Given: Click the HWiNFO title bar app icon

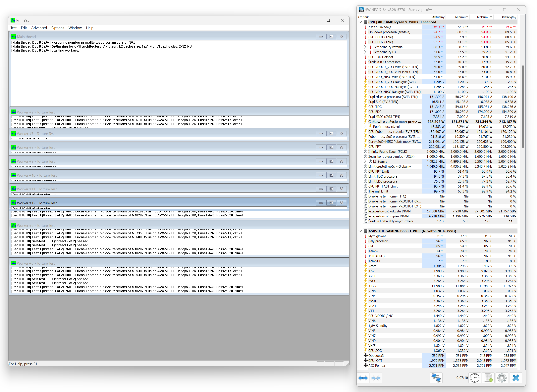Looking at the screenshot, I should tap(361, 10).
